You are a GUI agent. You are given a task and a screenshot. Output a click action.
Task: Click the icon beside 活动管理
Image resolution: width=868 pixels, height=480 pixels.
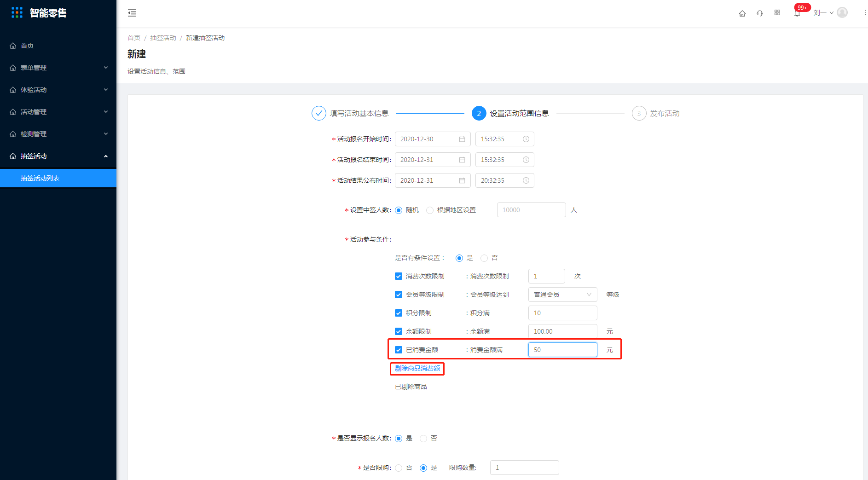13,112
